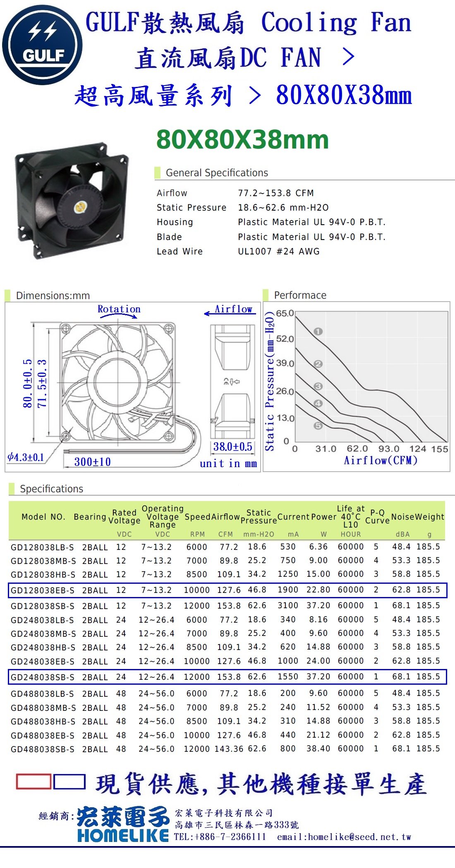Click the fan side view drawing
This screenshot has width=455, height=868.
tap(232, 381)
